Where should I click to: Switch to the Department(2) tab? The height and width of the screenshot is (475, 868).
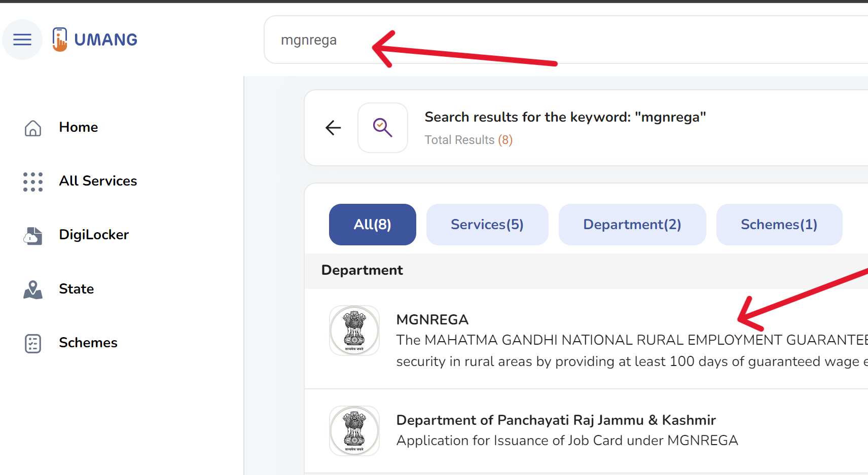click(x=632, y=225)
